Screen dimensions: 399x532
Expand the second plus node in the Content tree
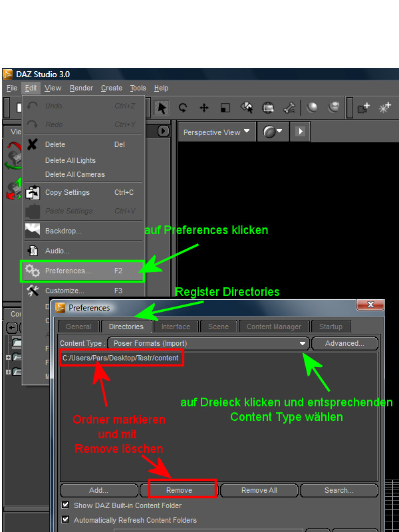pyautogui.click(x=8, y=372)
